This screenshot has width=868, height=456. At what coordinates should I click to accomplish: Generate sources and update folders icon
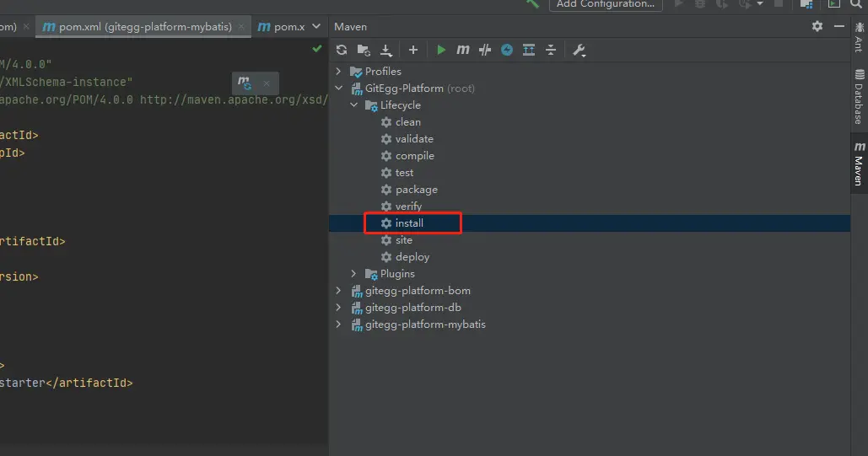click(364, 50)
